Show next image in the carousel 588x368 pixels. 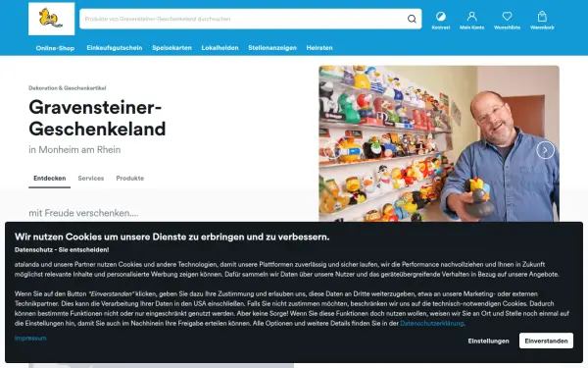click(545, 150)
